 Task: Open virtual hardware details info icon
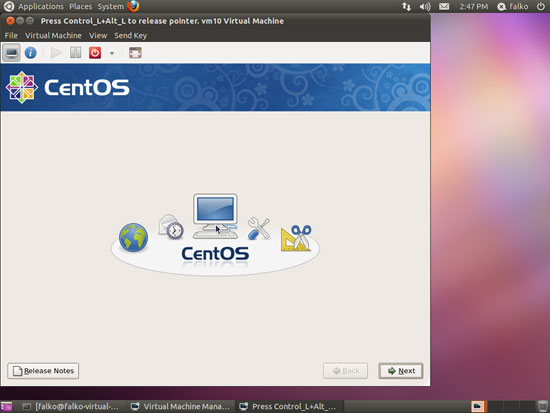(x=31, y=53)
